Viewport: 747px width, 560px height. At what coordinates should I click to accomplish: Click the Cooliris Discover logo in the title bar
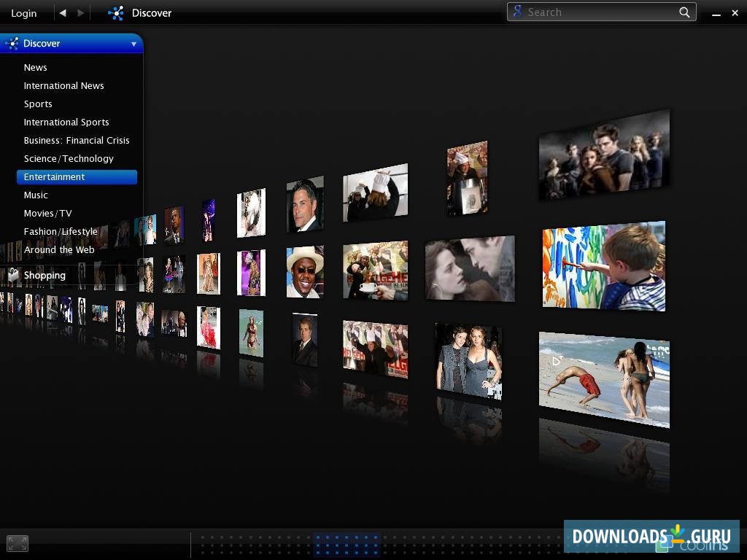(116, 12)
